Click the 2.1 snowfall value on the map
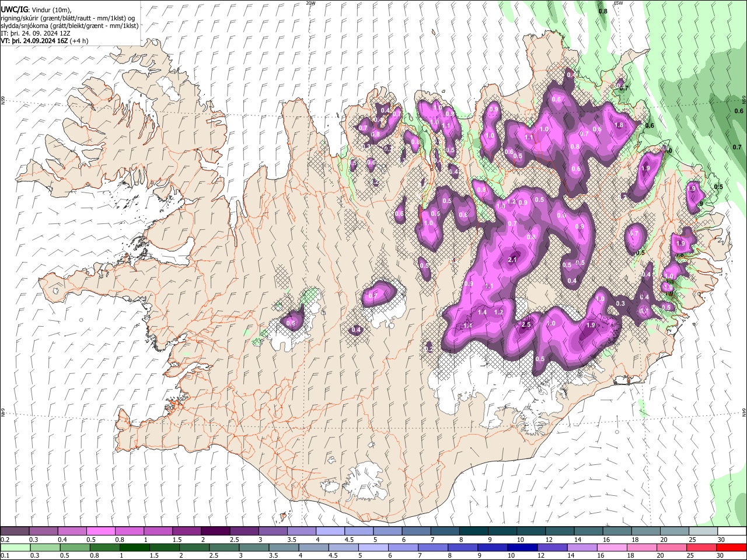The height and width of the screenshot is (560, 747). coord(514,260)
